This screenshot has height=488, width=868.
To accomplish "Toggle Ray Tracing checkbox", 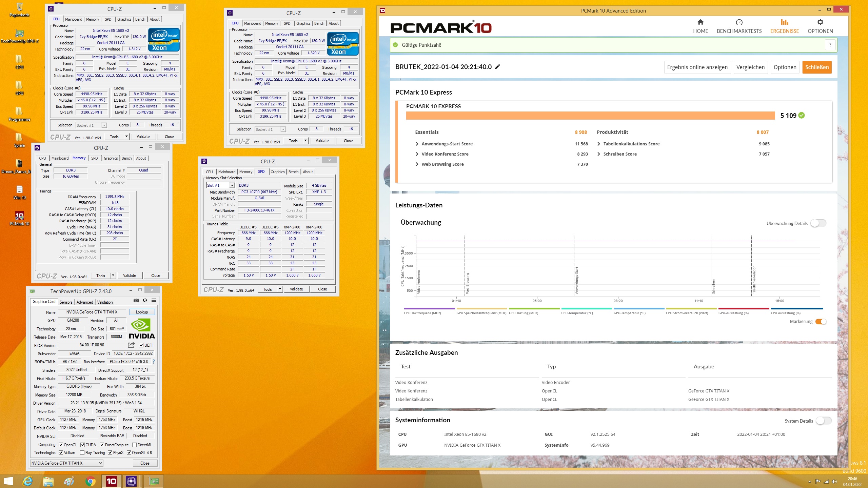I will click(x=82, y=452).
